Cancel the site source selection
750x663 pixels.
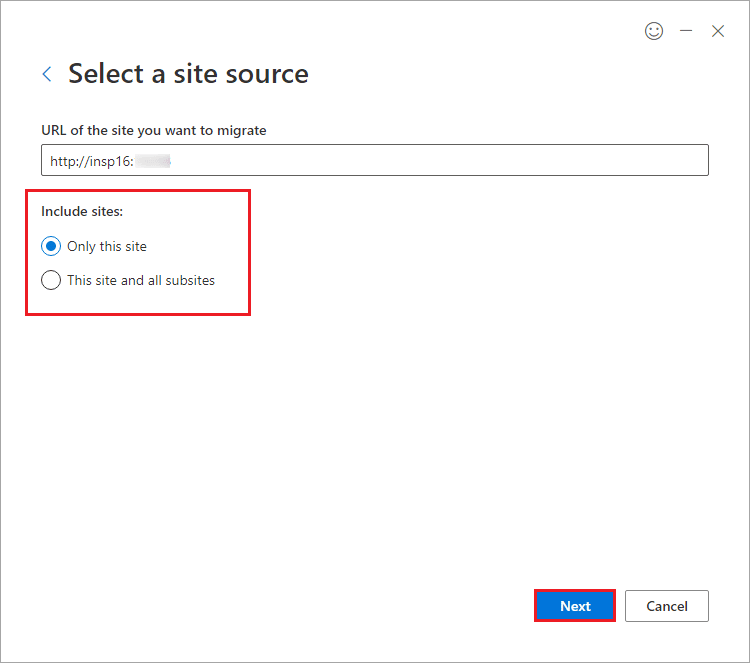(666, 606)
